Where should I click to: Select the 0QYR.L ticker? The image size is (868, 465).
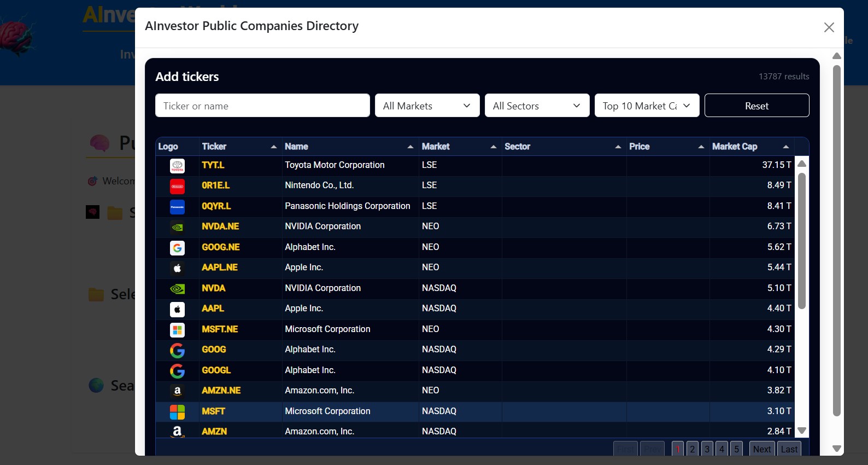click(x=216, y=206)
